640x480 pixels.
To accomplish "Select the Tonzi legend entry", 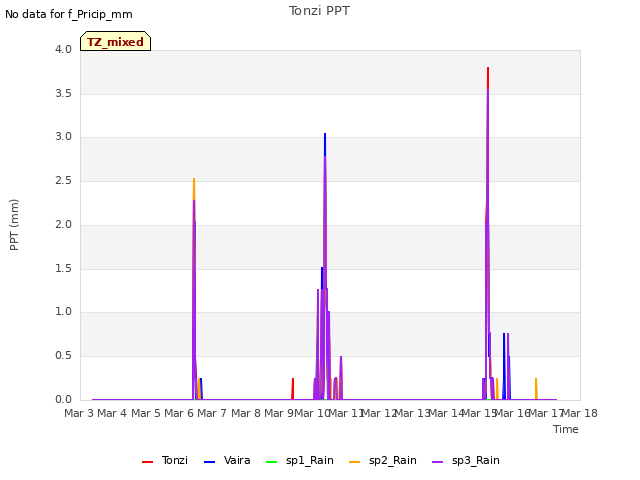I will pos(165,460).
